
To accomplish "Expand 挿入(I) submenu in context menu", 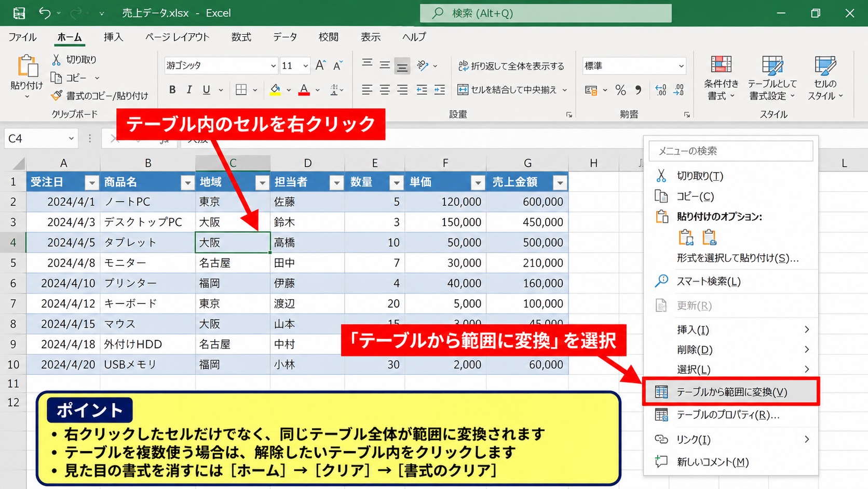I will 731,329.
